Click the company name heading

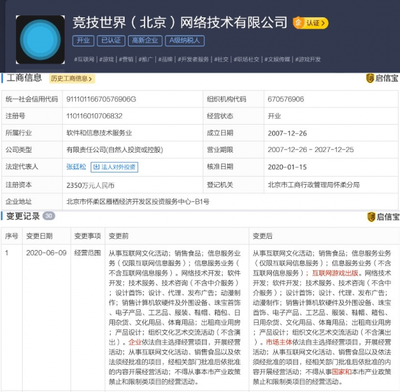[180, 23]
